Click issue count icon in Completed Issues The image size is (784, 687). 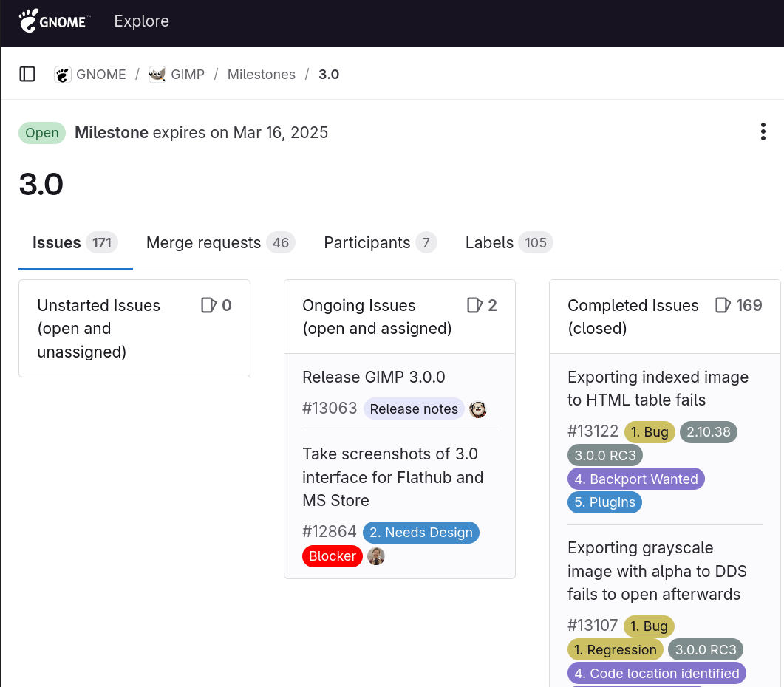tap(723, 305)
